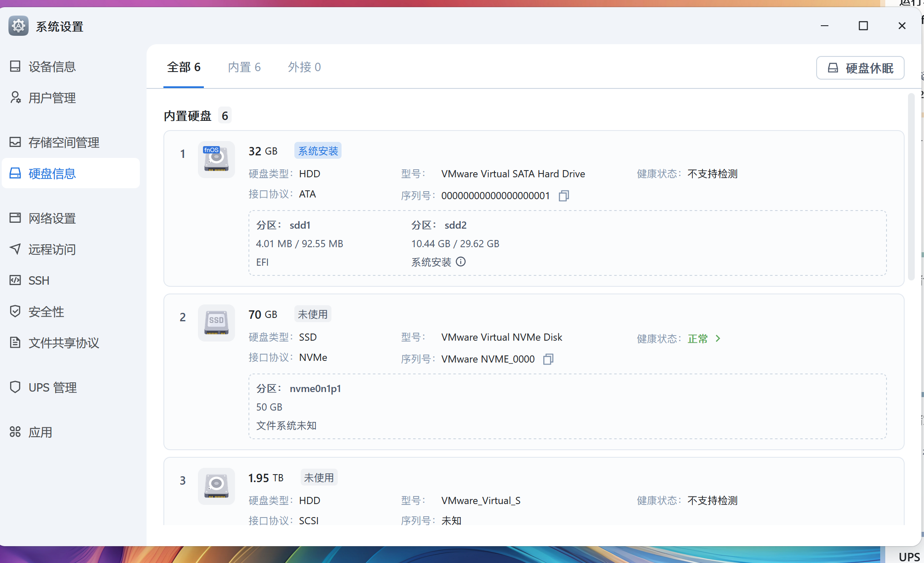924x563 pixels.
Task: Click the HDD icon of disk 3
Action: pos(216,486)
